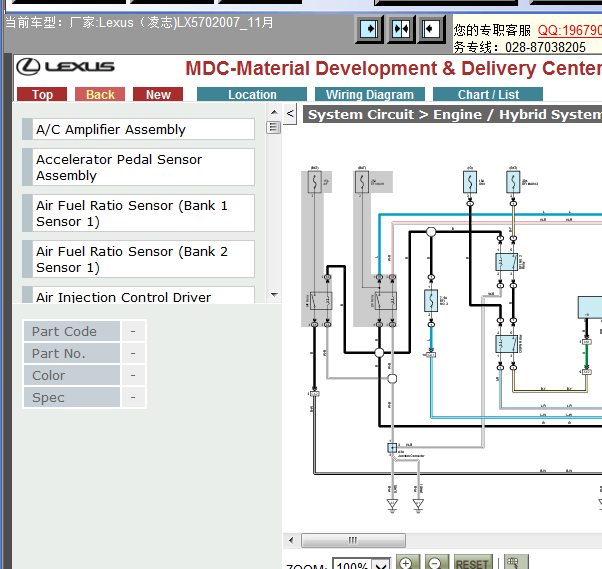Click the diagram horizontal scrollbar thumb
This screenshot has height=569, width=602.
[x=353, y=541]
